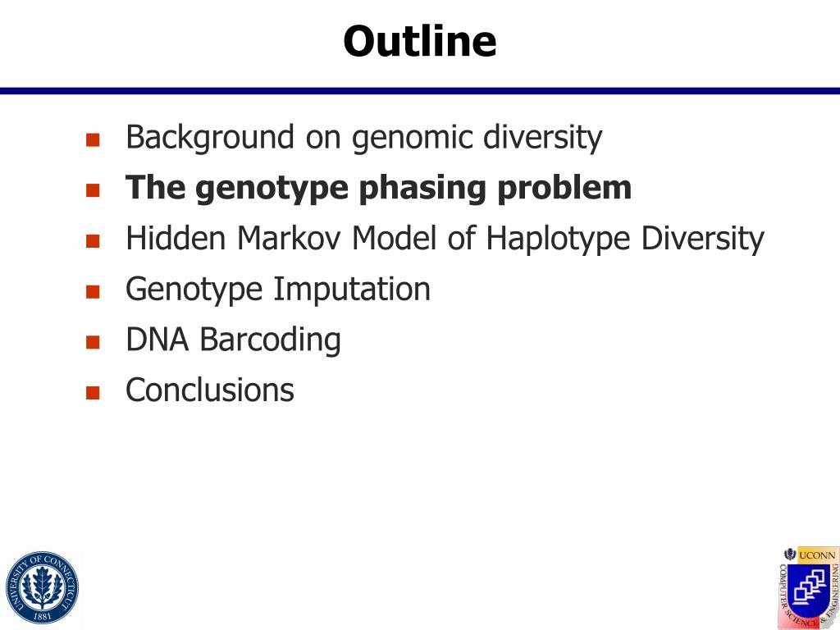
Task: Click the bullet beside Hidden Markov Model
Action: (93, 240)
